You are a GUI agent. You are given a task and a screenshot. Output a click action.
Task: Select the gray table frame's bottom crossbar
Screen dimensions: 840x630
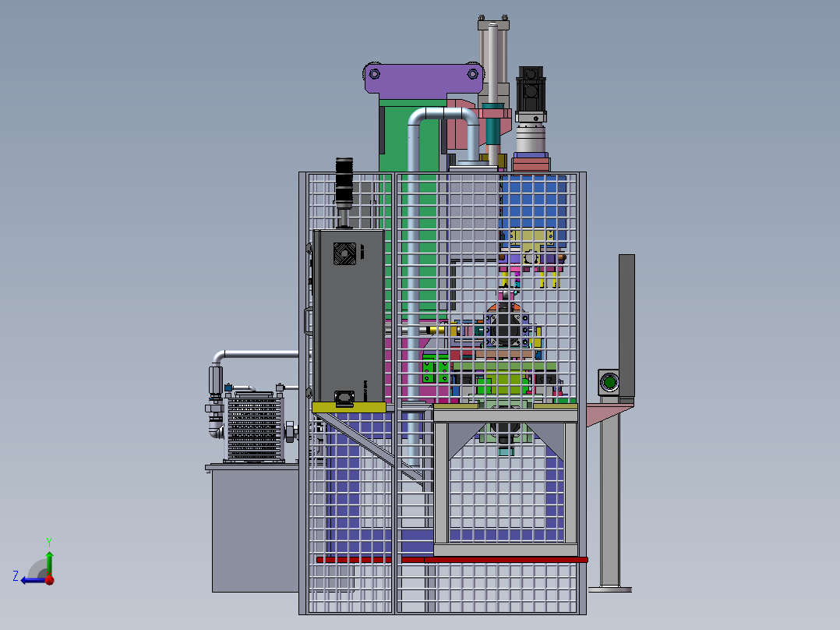(x=505, y=550)
